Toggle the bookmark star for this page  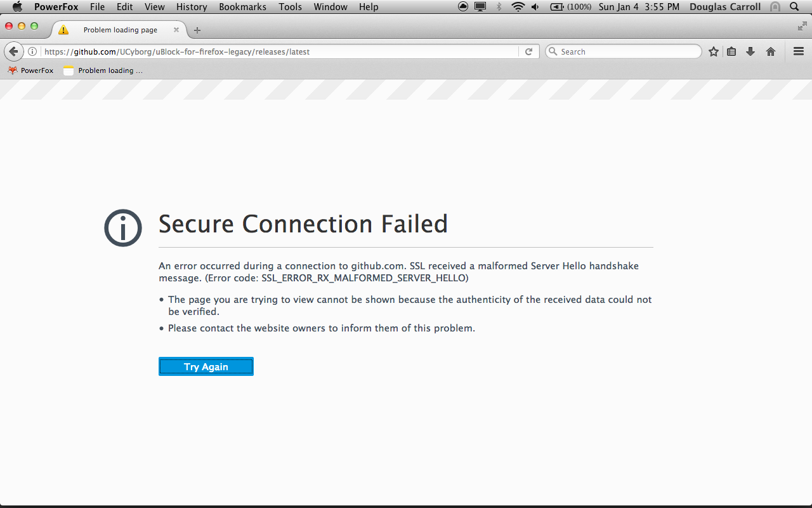click(x=713, y=51)
